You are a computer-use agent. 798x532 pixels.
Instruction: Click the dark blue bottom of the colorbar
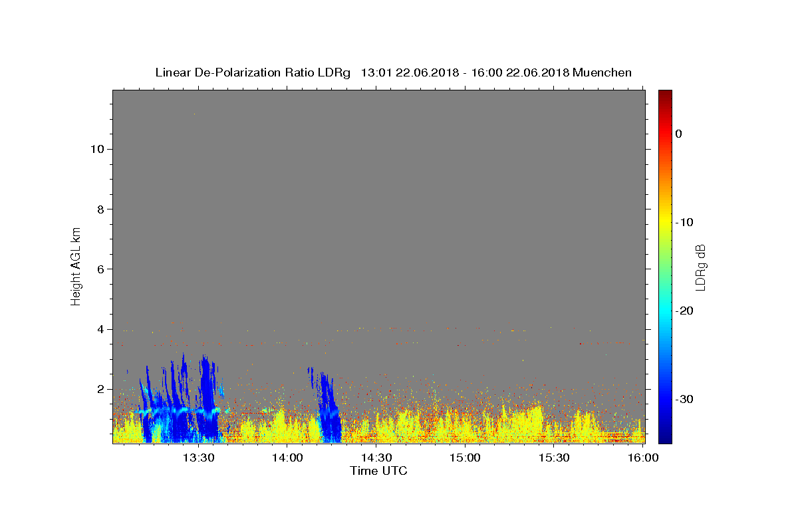[665, 438]
